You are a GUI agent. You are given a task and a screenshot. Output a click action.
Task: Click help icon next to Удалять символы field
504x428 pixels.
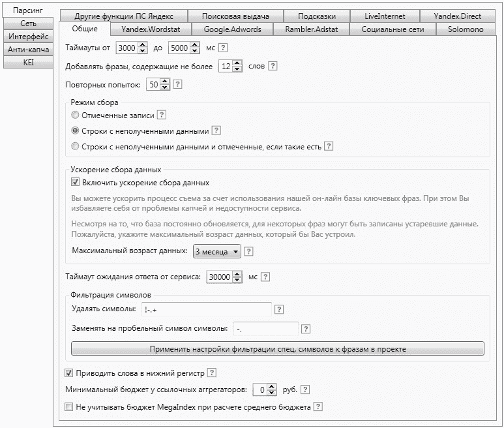[x=279, y=309]
